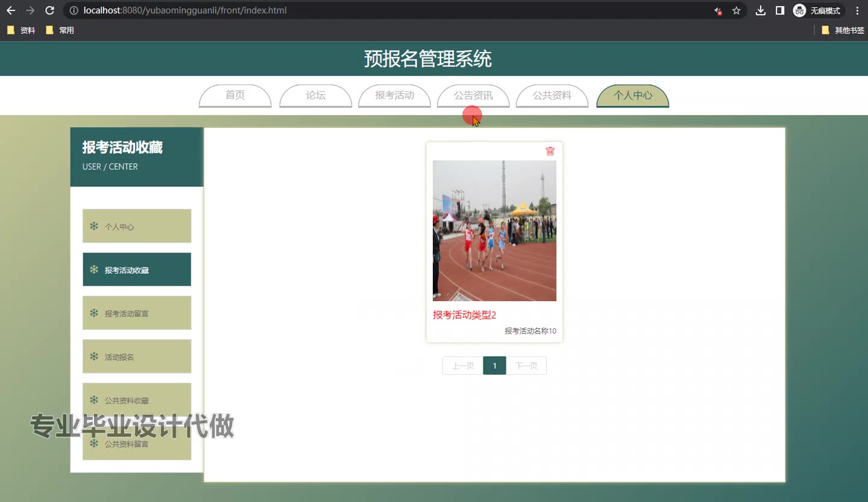Go to the 公告资讯 tab

click(x=473, y=95)
